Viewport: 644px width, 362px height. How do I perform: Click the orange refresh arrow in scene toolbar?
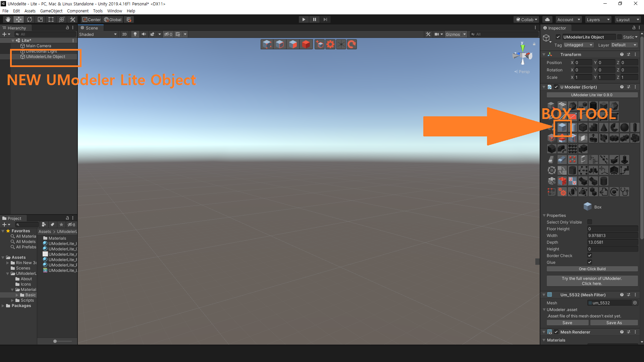point(352,44)
